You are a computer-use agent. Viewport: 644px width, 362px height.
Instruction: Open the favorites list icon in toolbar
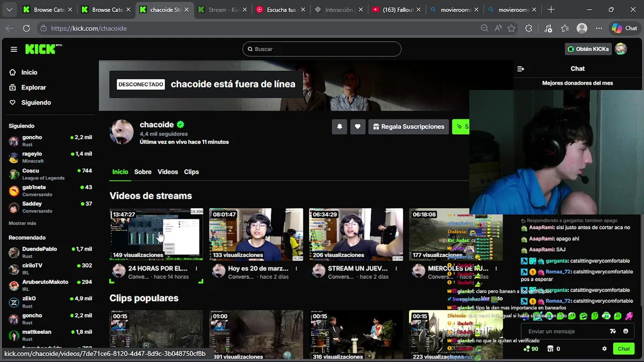point(565,29)
